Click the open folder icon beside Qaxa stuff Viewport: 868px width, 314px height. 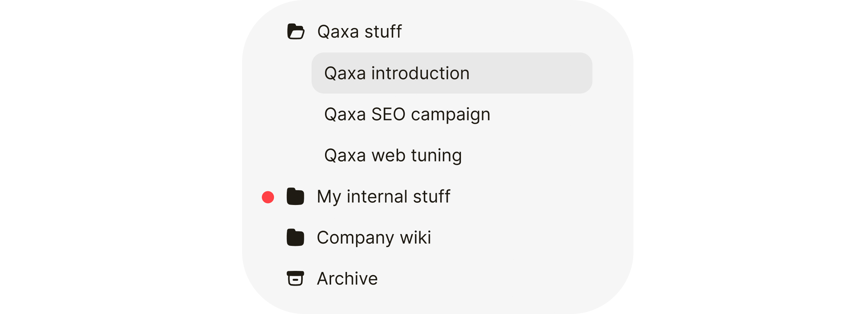(x=295, y=31)
